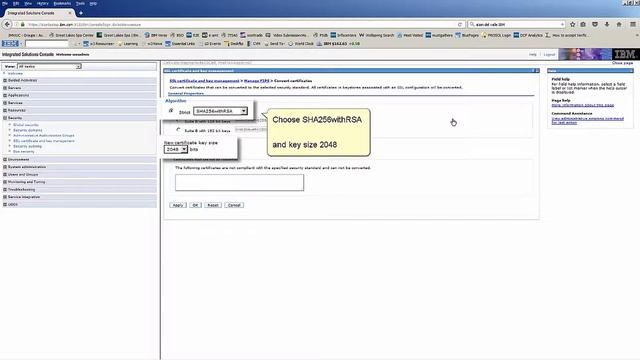Screen dimensions: 640x360
Task: Expand the Applications navigation section
Action: coord(5,96)
